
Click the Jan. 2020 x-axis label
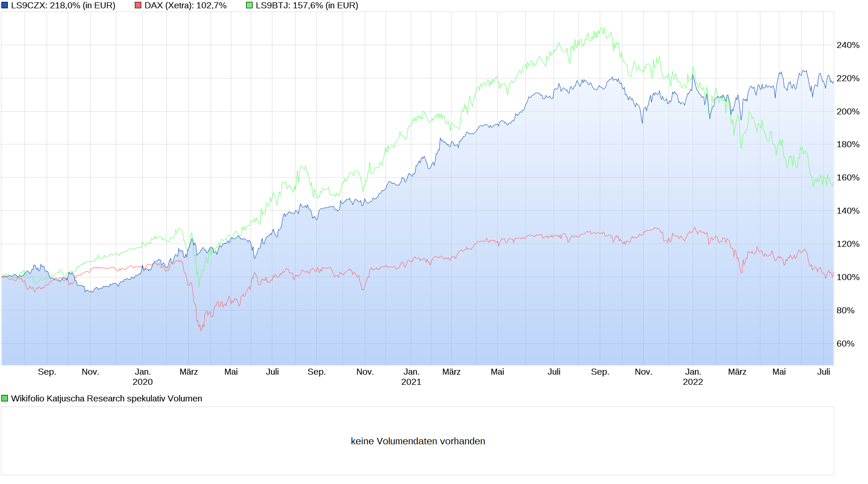click(143, 377)
